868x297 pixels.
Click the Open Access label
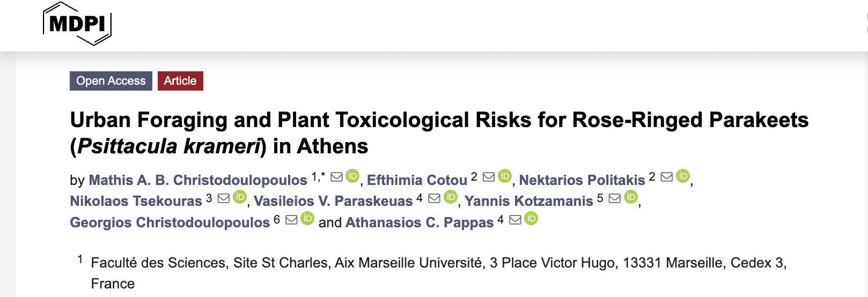pyautogui.click(x=111, y=81)
